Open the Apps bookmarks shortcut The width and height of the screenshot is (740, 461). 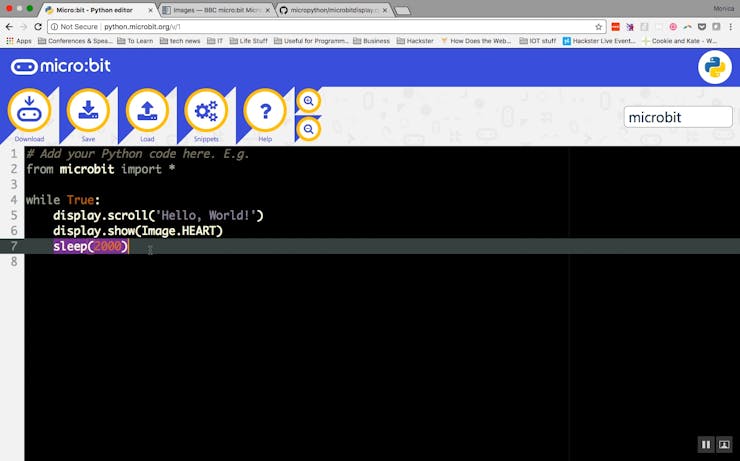(19, 41)
